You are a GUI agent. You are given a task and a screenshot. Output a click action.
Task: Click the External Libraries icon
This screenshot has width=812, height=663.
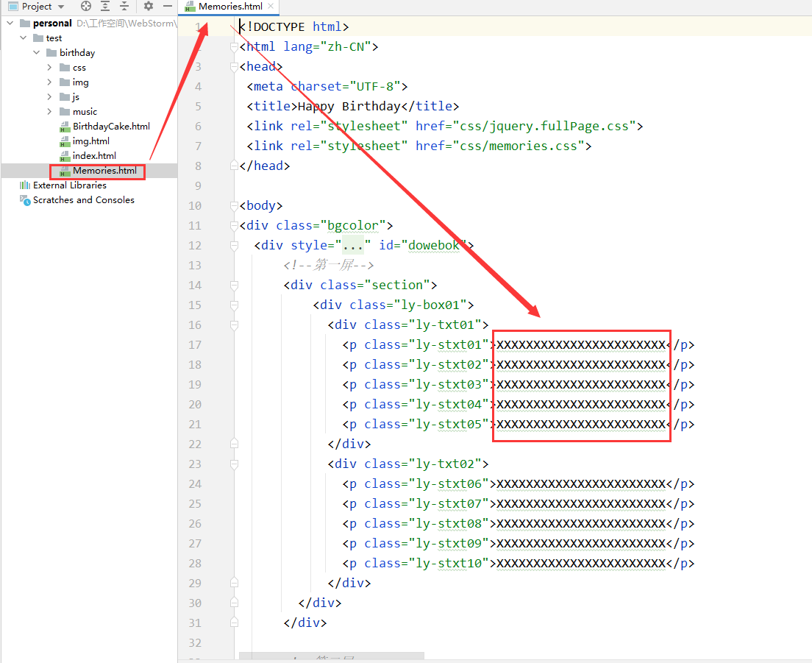coord(25,185)
